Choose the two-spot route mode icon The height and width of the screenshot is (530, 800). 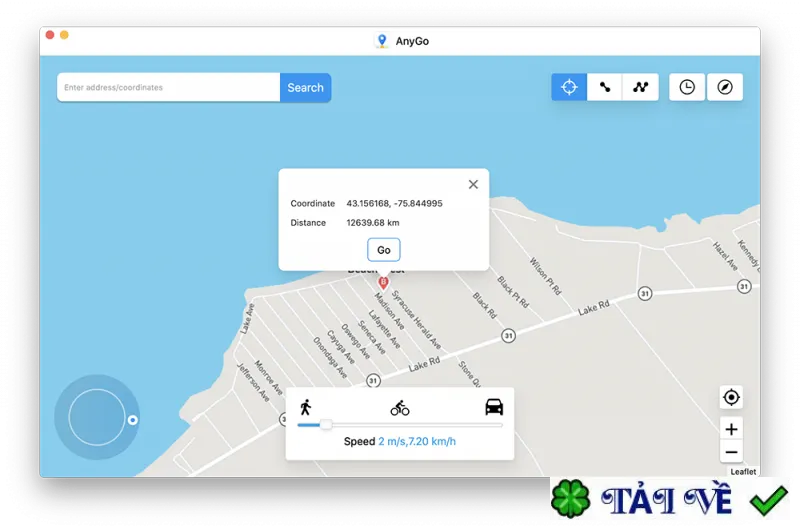click(x=605, y=87)
